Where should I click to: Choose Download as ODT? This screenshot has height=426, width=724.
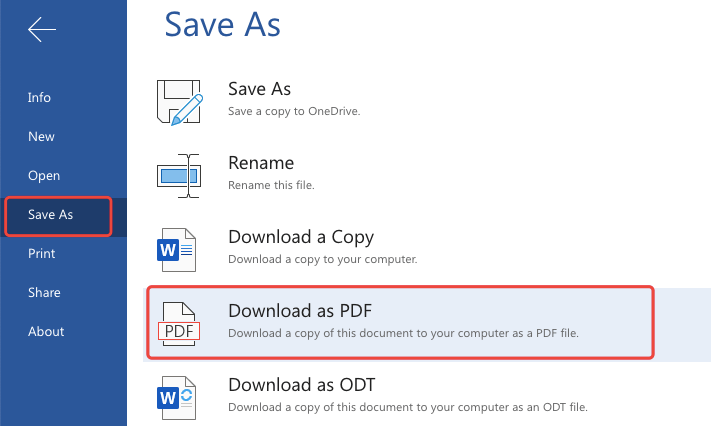301,384
